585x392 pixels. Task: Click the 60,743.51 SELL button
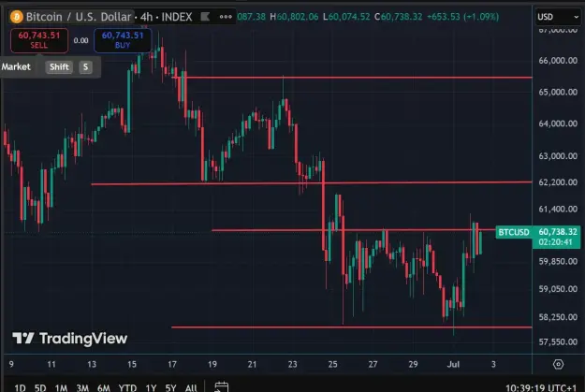pos(39,40)
